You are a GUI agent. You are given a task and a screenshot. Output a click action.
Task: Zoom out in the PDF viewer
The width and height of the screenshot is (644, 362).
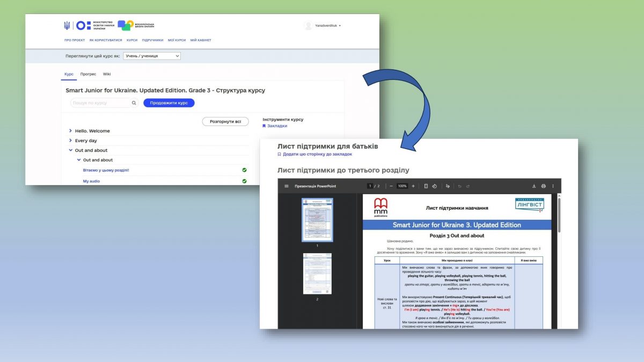(x=392, y=186)
